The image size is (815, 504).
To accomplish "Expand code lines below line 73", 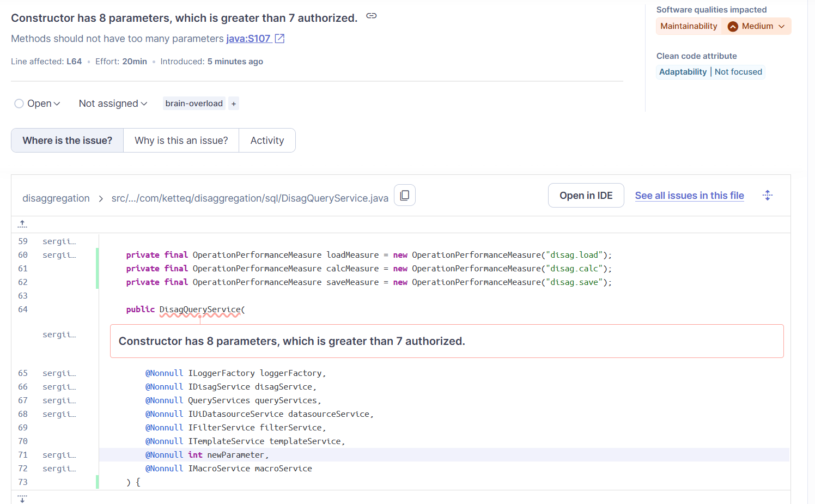I will [x=22, y=498].
